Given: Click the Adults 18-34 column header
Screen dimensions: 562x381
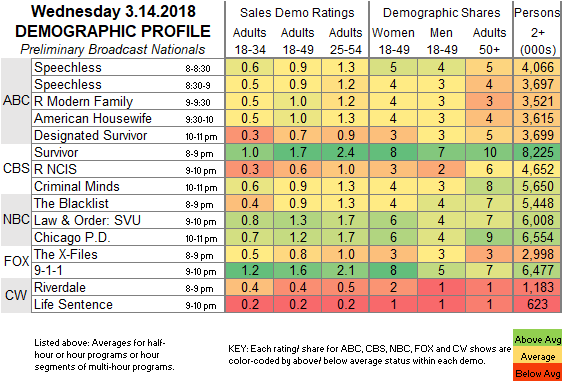Looking at the screenshot, I should coord(249,41).
